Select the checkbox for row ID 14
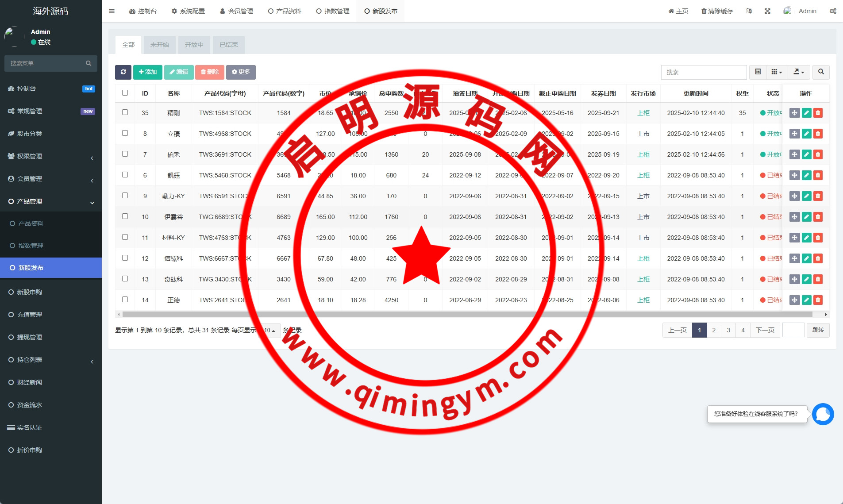The width and height of the screenshot is (843, 504). 125,300
